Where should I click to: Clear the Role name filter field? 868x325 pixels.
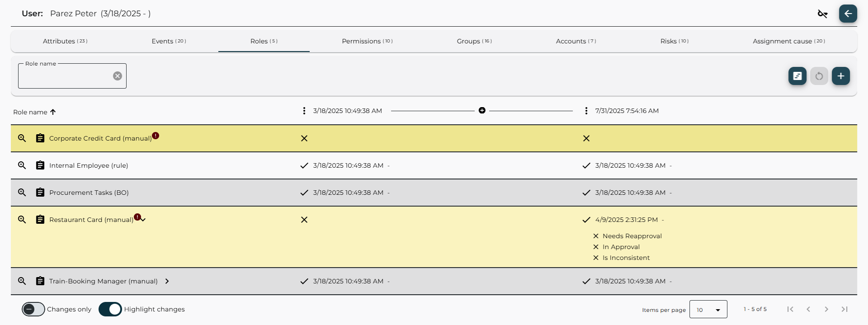pos(118,76)
